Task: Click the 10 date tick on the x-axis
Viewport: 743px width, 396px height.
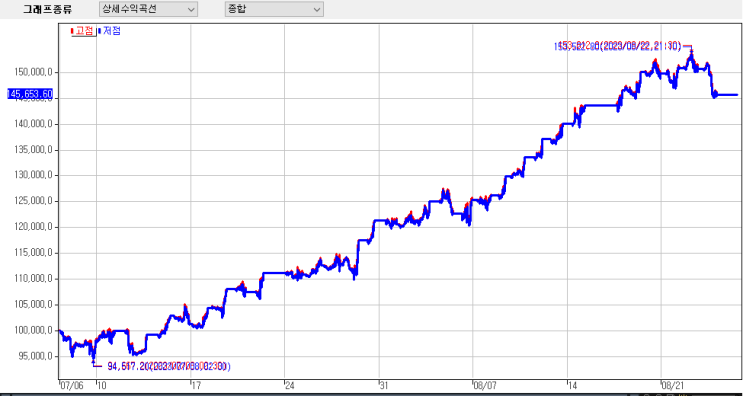Action: pos(102,386)
